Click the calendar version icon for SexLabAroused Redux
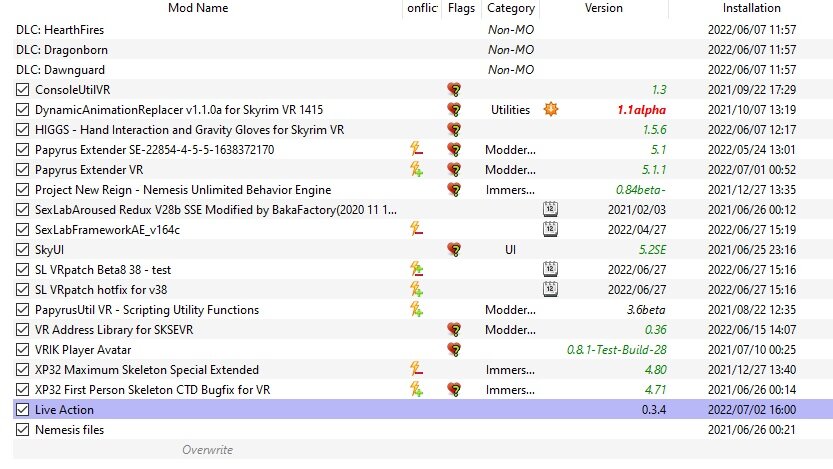This screenshot has width=833, height=469. [550, 209]
